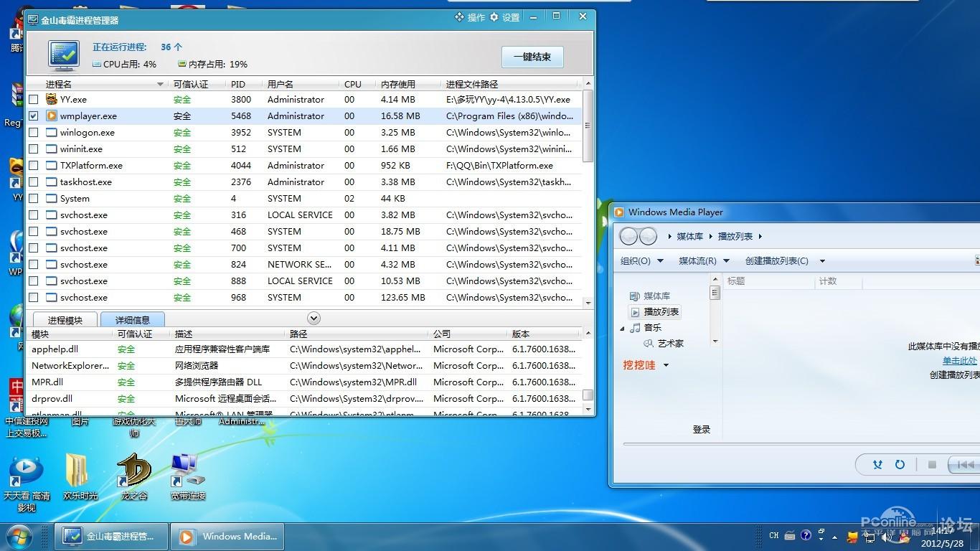Tick the taskhost.exe checkbox
The height and width of the screenshot is (551, 980).
pos(34,182)
